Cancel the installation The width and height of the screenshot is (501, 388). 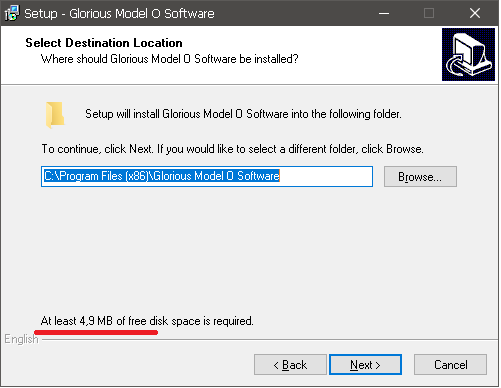[x=450, y=365]
